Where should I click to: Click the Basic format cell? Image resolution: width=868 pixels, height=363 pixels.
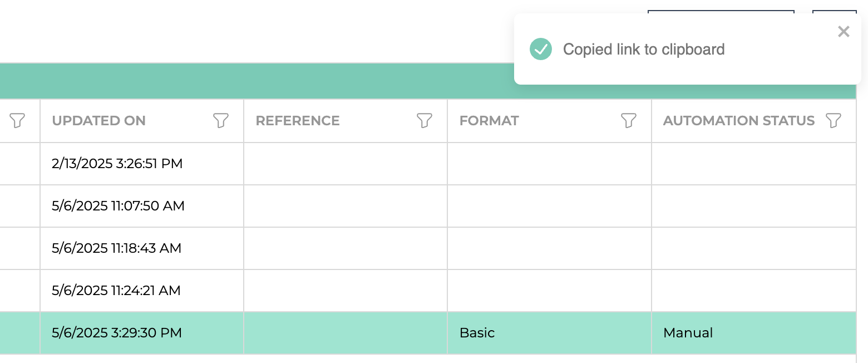tap(549, 333)
